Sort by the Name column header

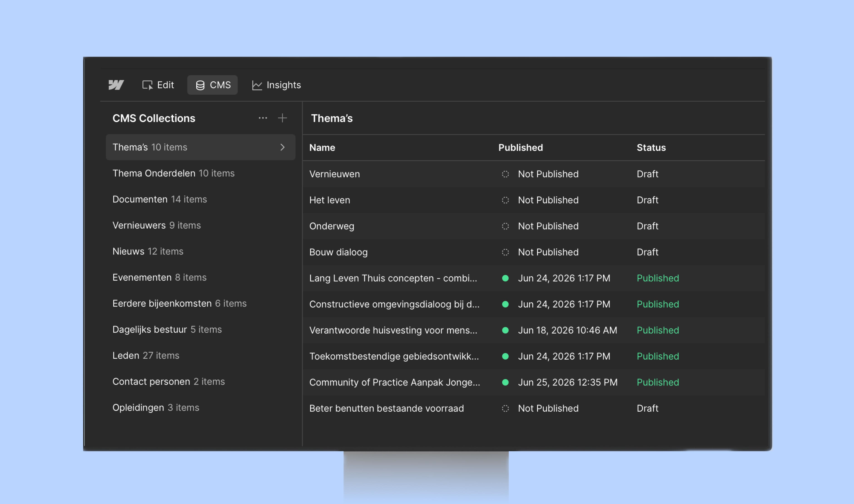[322, 148]
